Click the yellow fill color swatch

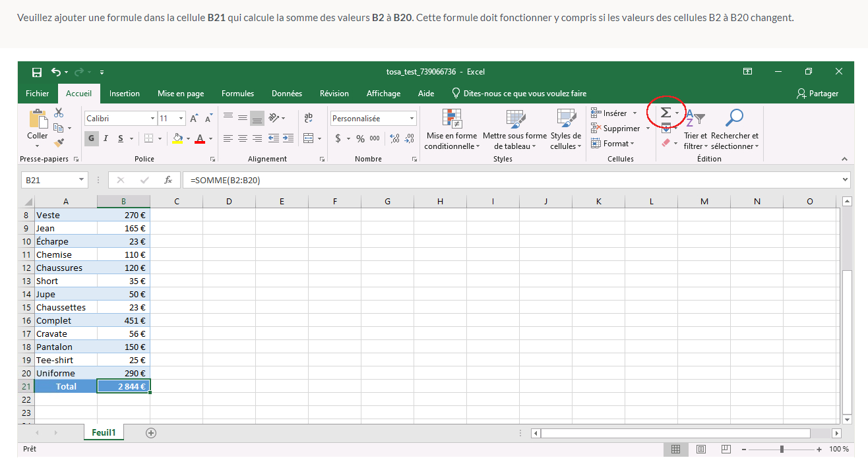[x=177, y=138]
